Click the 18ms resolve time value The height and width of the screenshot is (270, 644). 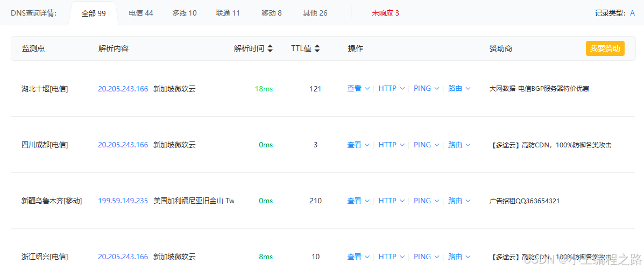point(264,88)
